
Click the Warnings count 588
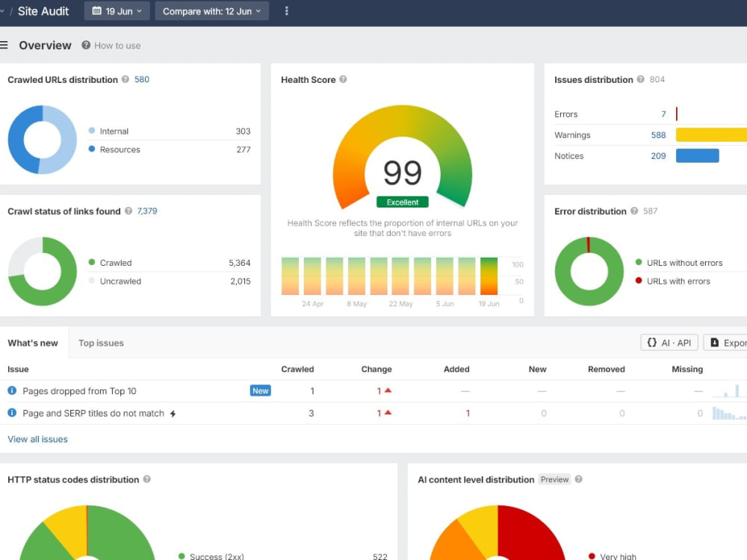point(658,135)
